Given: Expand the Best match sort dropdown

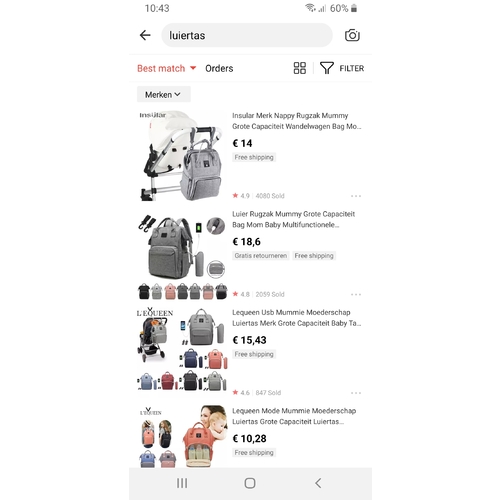Looking at the screenshot, I should [x=166, y=68].
